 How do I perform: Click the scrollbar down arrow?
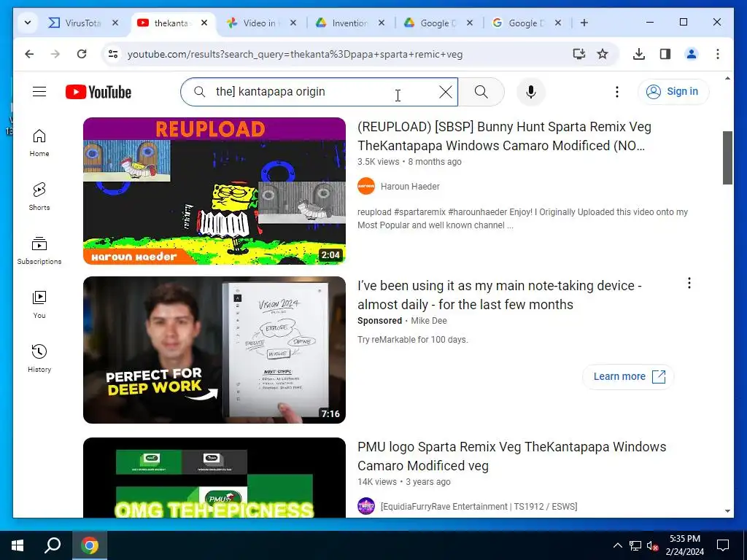click(727, 511)
